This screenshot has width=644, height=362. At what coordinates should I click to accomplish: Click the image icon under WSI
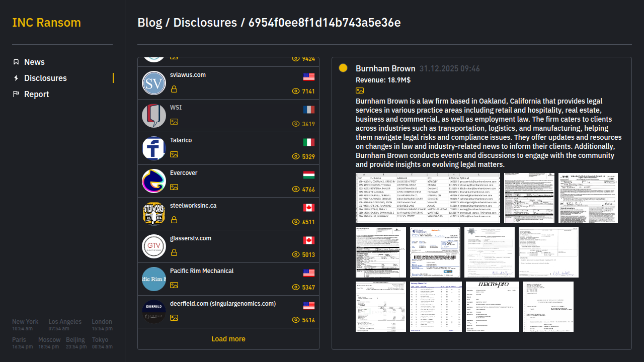coord(174,122)
